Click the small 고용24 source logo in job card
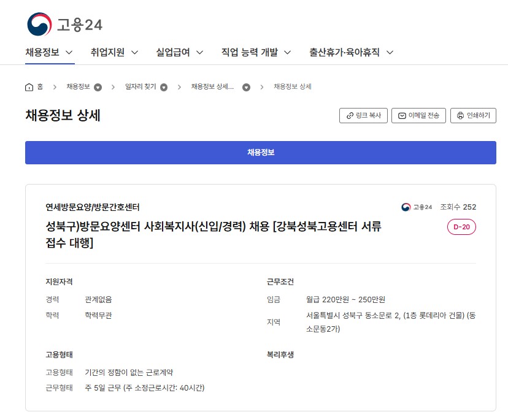 [x=417, y=207]
